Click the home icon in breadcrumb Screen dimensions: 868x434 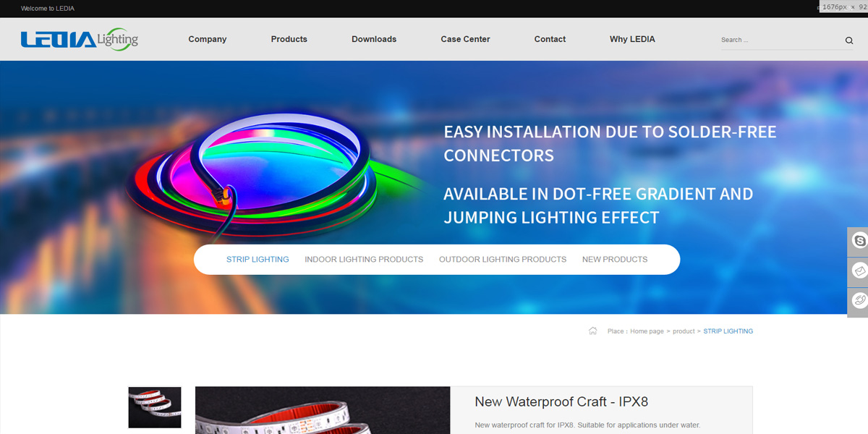[593, 331]
